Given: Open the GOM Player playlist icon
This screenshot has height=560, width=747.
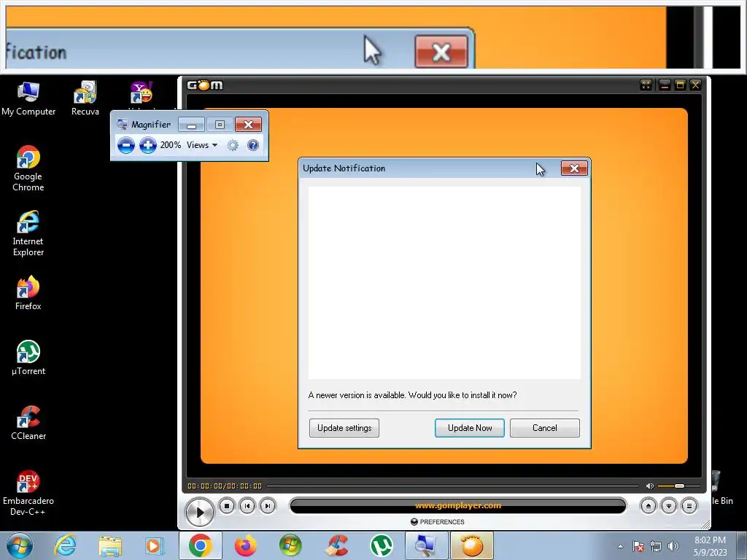Looking at the screenshot, I should click(x=689, y=506).
